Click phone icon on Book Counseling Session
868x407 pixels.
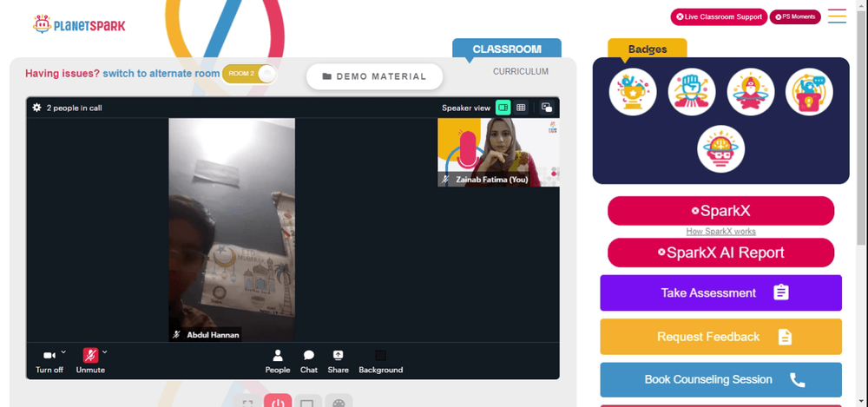click(x=797, y=380)
